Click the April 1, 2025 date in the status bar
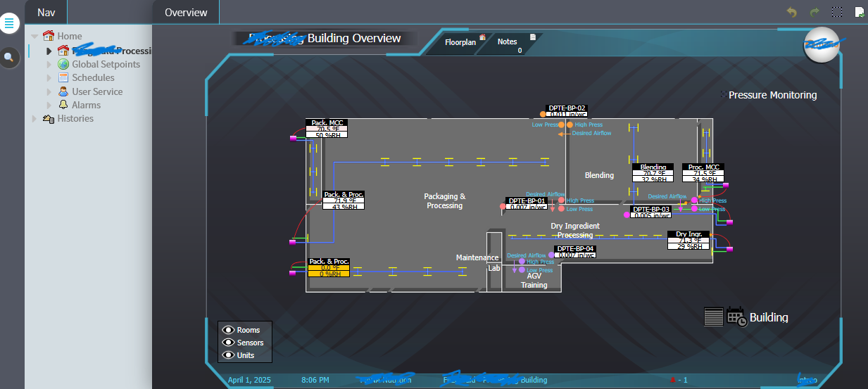 click(249, 380)
